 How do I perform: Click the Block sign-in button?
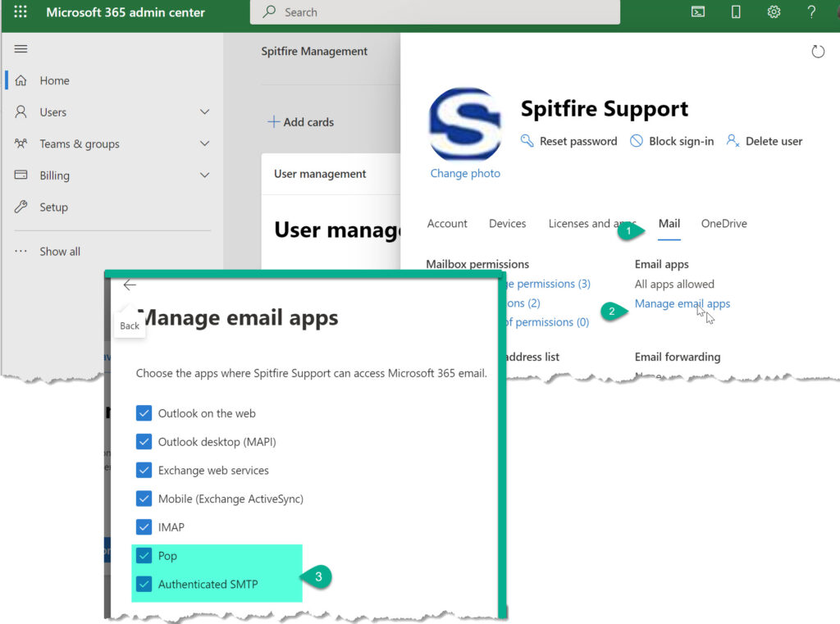(672, 141)
